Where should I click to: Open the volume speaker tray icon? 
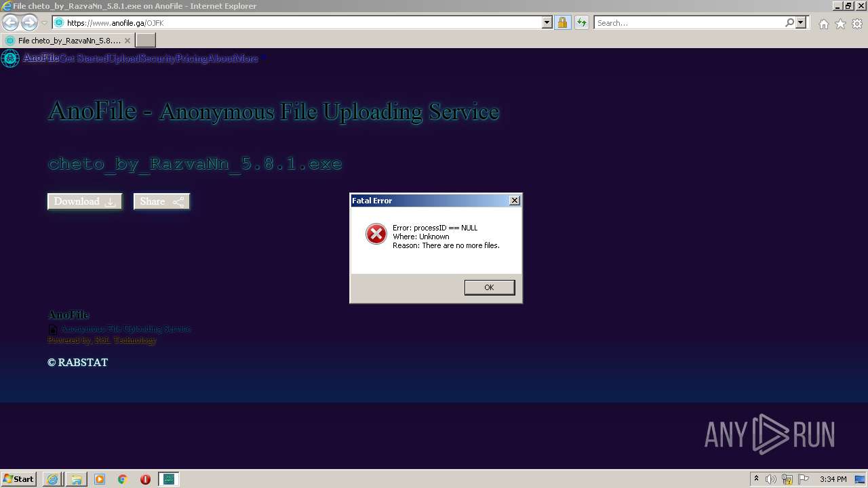(x=771, y=479)
